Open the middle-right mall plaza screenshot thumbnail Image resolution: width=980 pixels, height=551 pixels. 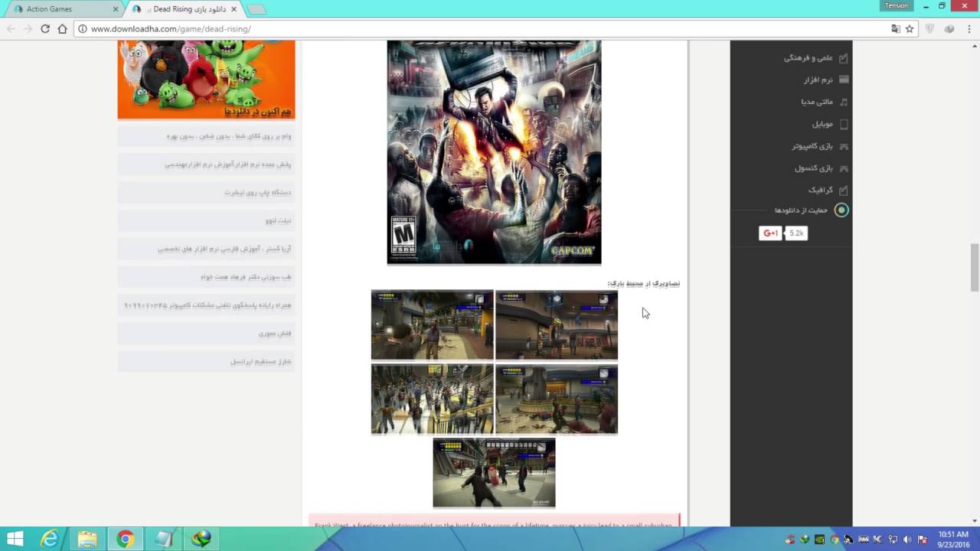(557, 399)
